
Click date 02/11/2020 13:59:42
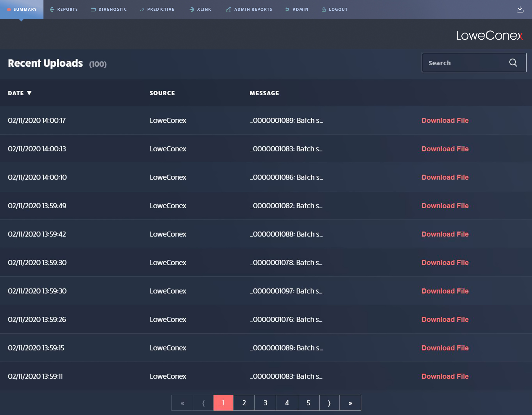click(37, 234)
